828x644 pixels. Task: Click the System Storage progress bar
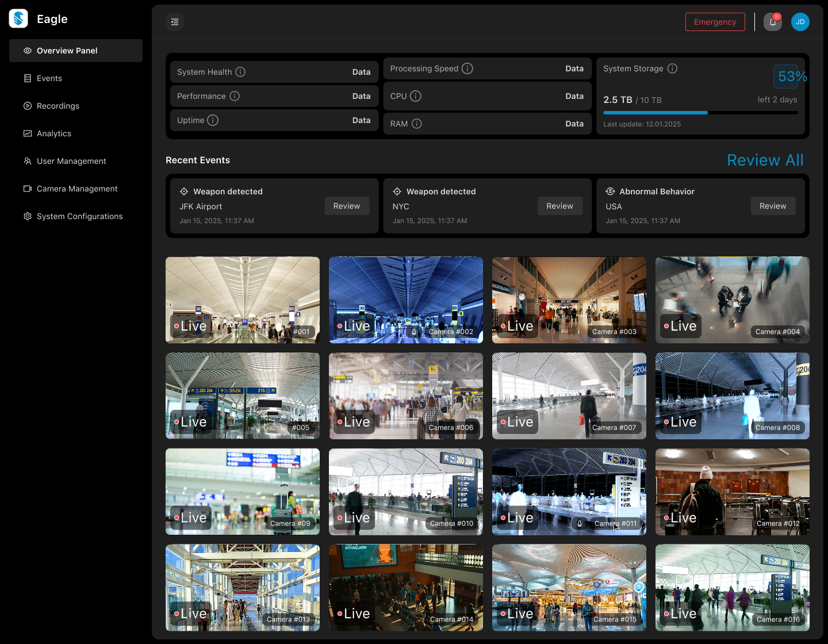pyautogui.click(x=700, y=112)
